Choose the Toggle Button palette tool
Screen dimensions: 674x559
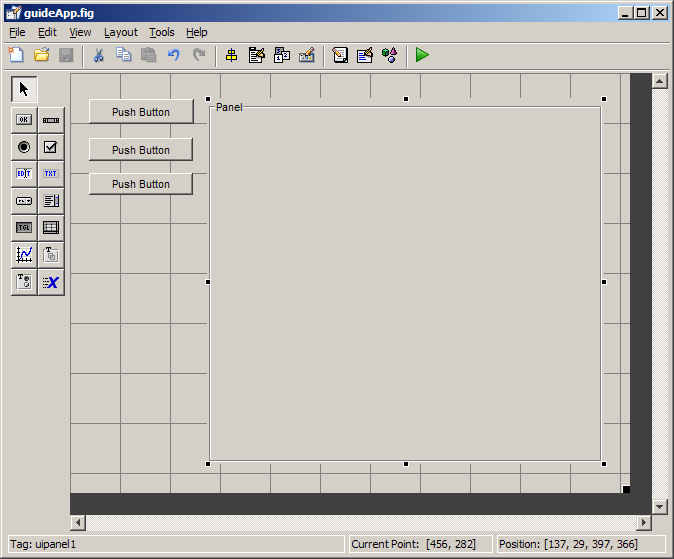point(24,228)
